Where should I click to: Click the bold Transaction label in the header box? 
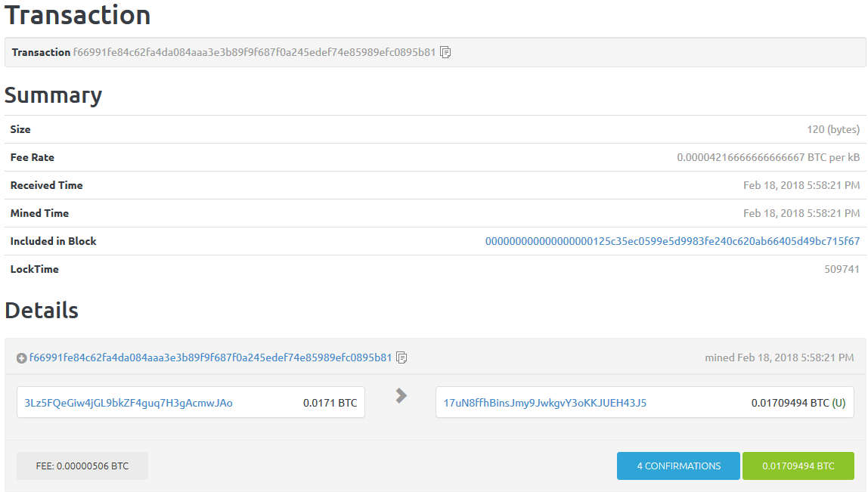click(x=41, y=53)
